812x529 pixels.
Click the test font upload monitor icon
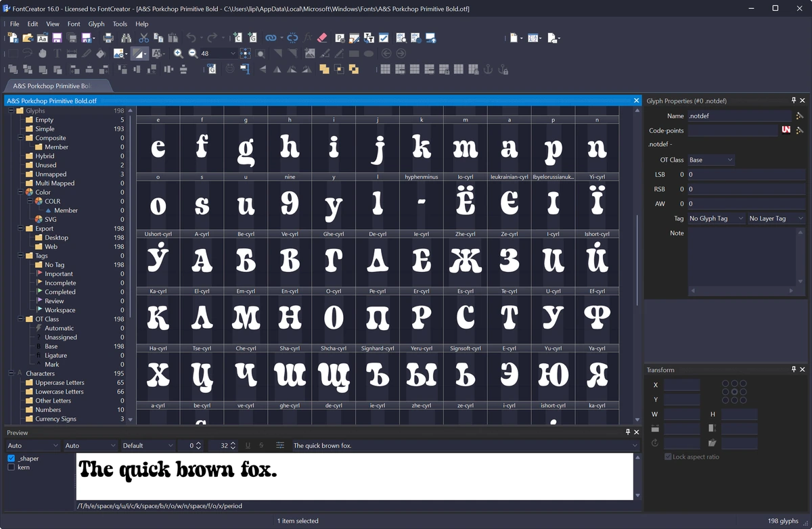[x=430, y=38]
